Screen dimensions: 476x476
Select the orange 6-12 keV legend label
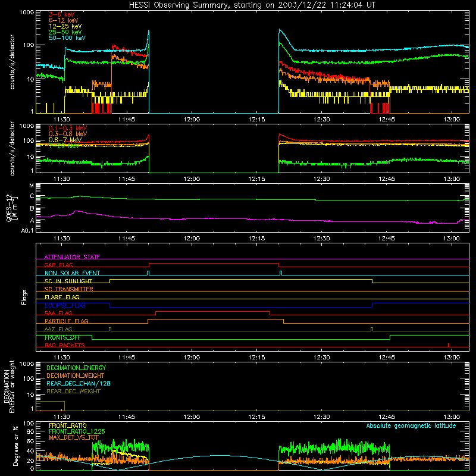pyautogui.click(x=64, y=20)
